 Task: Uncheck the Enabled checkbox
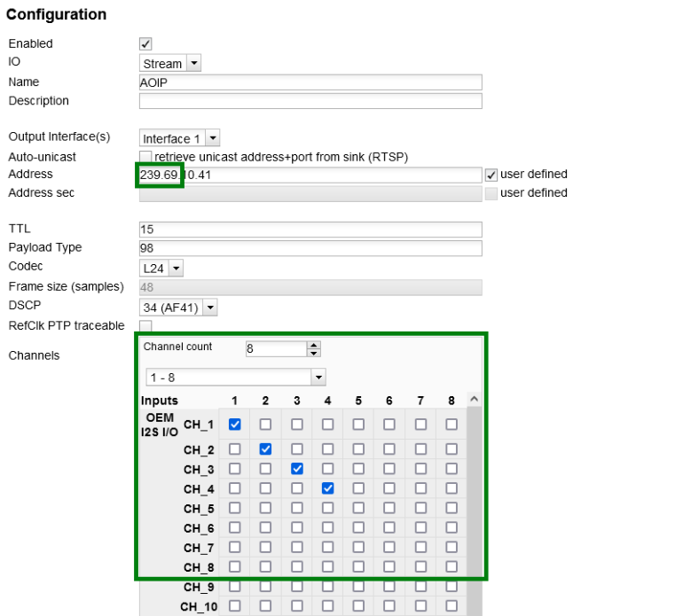coord(145,43)
